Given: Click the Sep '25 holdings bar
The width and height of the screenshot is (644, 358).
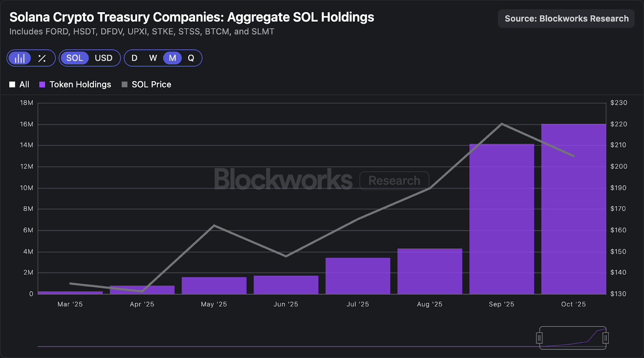Looking at the screenshot, I should click(502, 219).
